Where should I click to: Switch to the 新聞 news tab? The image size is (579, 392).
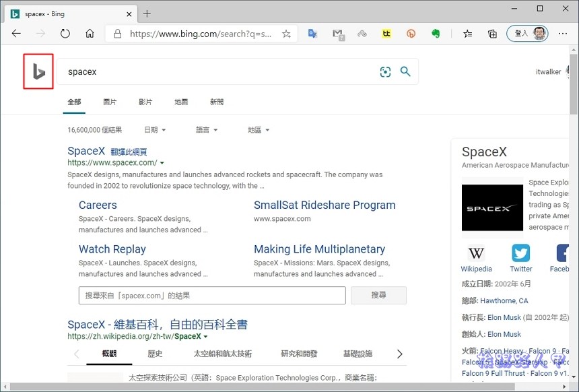[216, 102]
